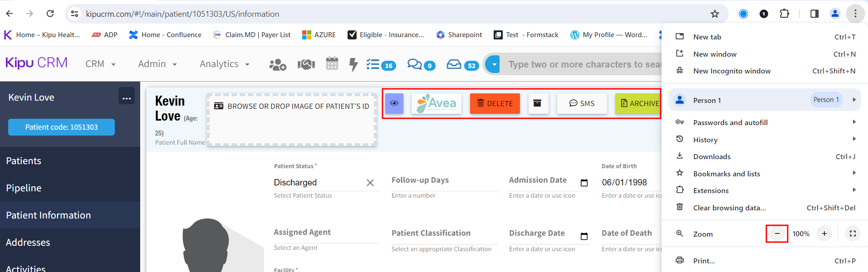Click the SMS button

tap(582, 103)
